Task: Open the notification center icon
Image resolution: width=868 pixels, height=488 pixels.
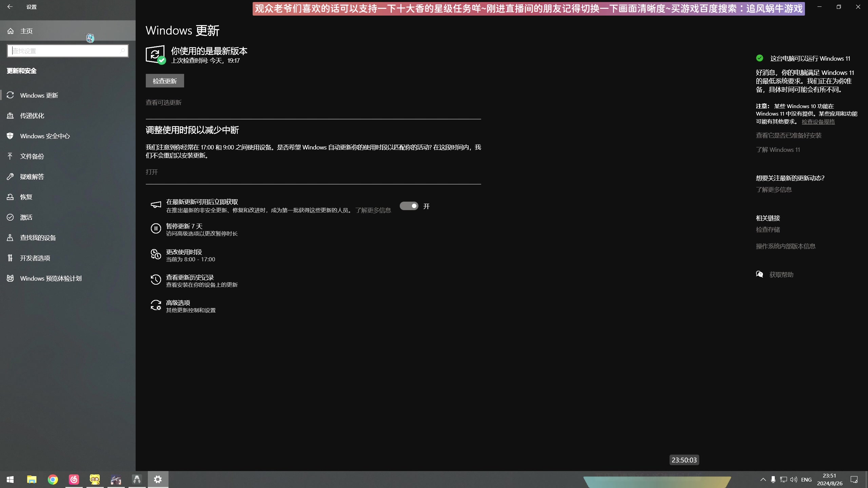Action: click(854, 480)
